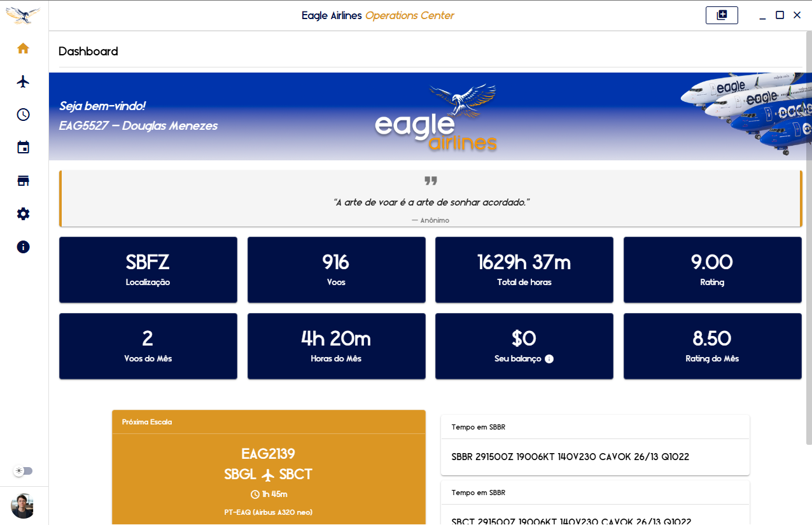Click the add-window button in title bar
Viewport: 812px width, 525px height.
coord(722,15)
